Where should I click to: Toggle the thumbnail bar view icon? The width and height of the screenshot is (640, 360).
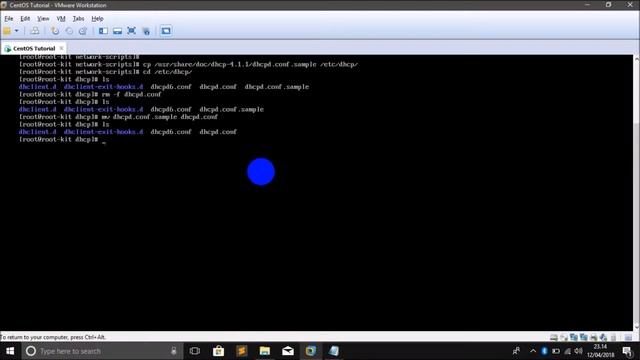(x=118, y=31)
